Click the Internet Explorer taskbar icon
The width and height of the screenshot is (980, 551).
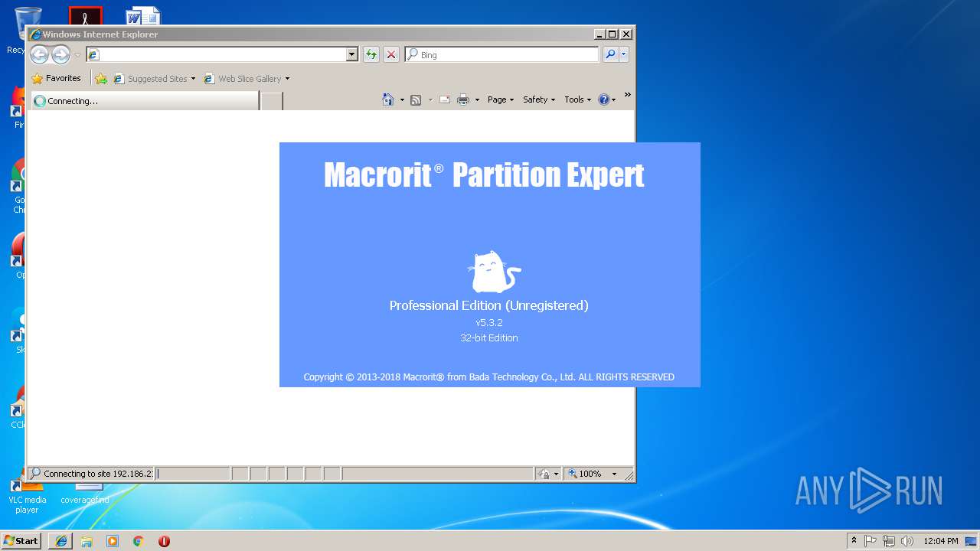point(61,541)
